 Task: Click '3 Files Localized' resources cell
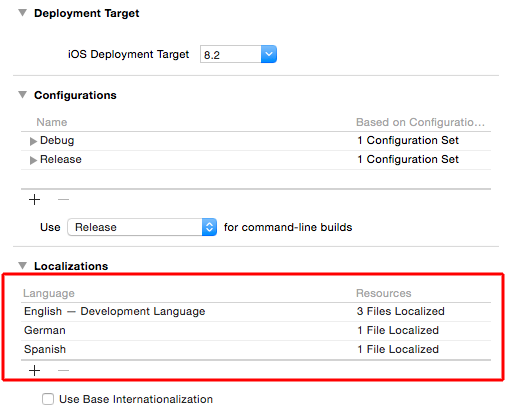pyautogui.click(x=400, y=311)
